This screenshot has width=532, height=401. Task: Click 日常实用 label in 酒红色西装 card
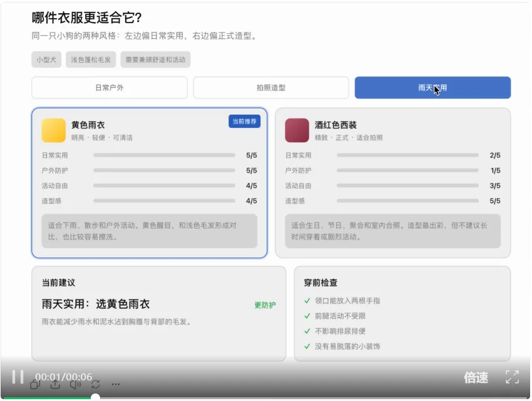[x=298, y=155]
